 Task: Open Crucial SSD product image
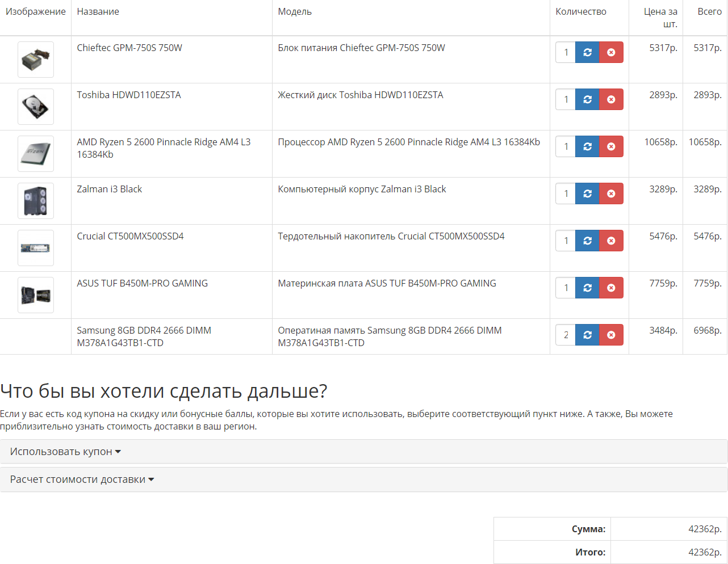coord(36,248)
